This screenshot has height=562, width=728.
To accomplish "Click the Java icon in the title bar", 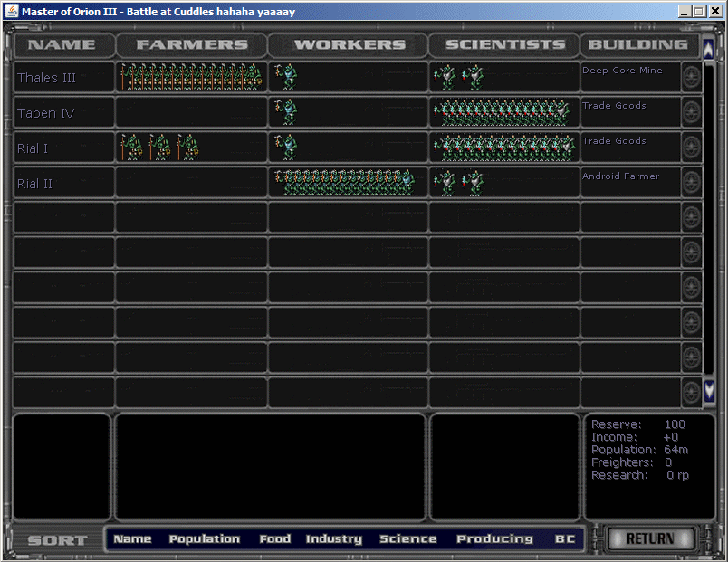I will point(12,11).
